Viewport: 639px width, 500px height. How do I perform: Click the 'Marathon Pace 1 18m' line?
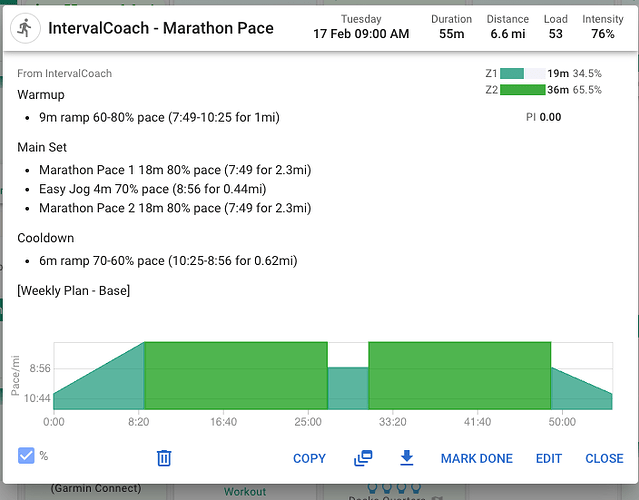tap(175, 170)
